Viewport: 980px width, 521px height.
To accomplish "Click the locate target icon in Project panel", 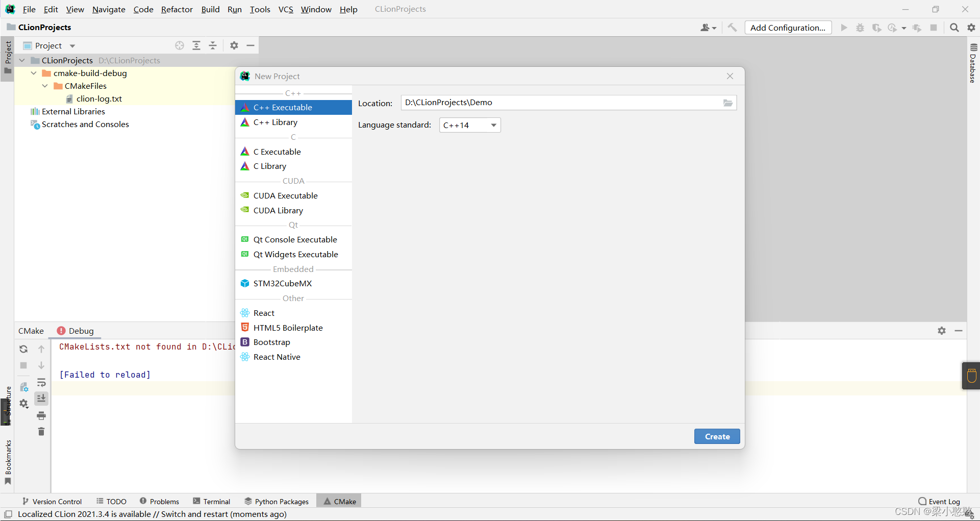I will click(x=180, y=45).
